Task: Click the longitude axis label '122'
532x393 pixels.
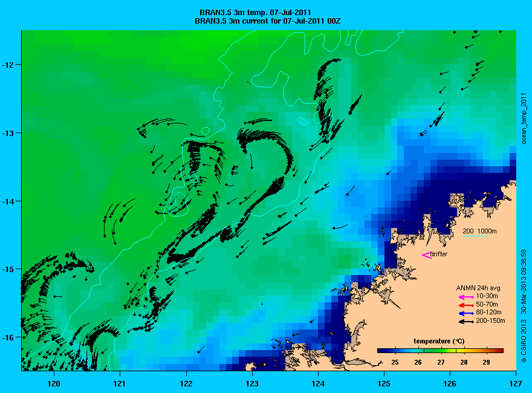Action: click(186, 384)
